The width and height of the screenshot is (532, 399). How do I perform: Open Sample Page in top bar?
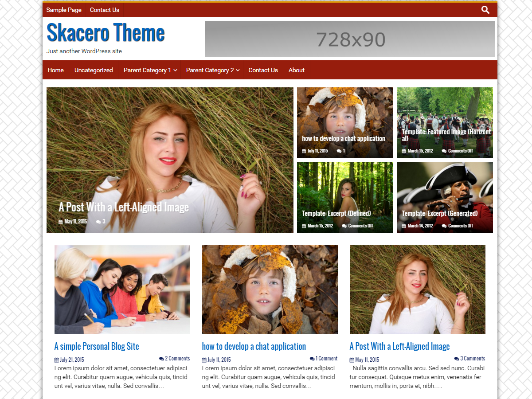64,10
